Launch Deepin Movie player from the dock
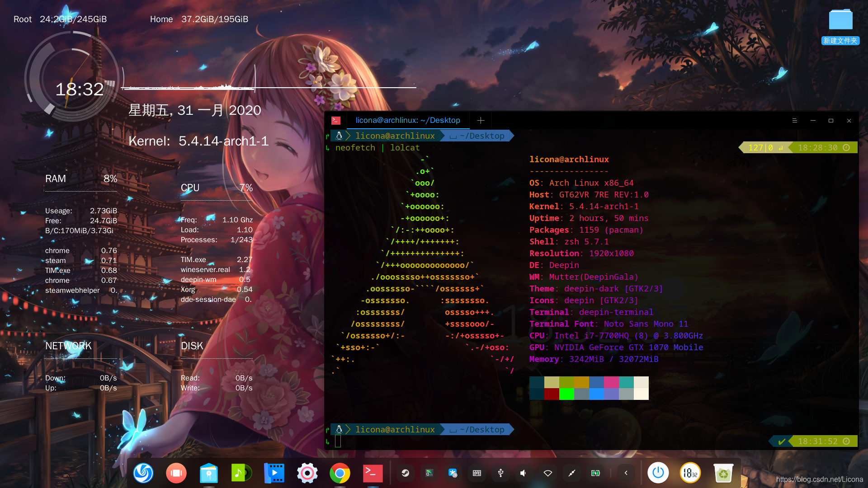The height and width of the screenshot is (488, 868). (274, 473)
